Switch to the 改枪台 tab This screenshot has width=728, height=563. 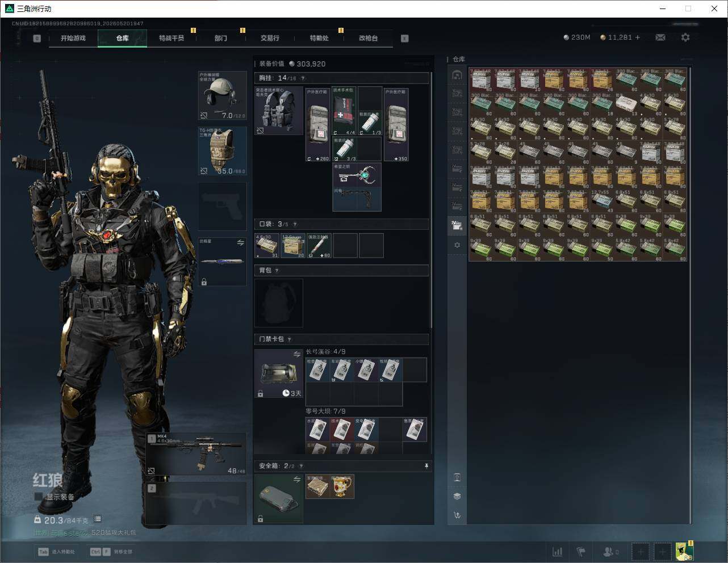point(368,38)
